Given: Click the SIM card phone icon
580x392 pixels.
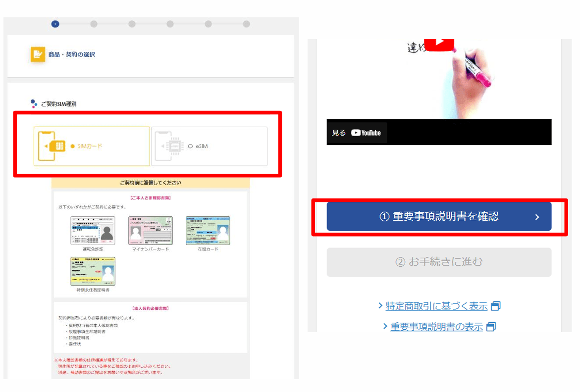Looking at the screenshot, I should (x=52, y=146).
